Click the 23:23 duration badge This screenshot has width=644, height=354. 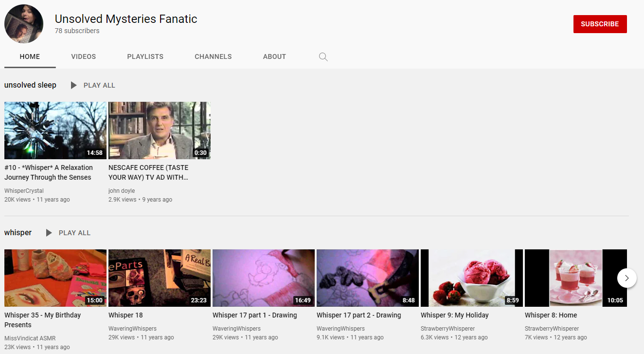click(199, 300)
